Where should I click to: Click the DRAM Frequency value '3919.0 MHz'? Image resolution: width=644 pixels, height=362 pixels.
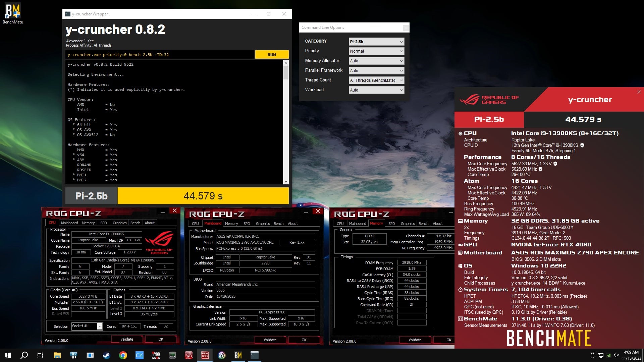tap(412, 262)
